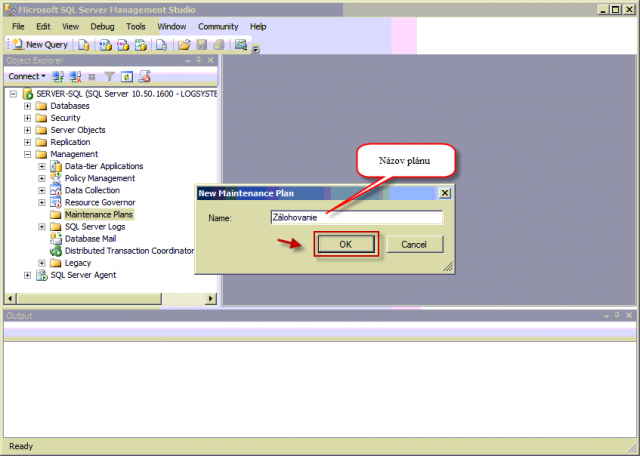Click the Refresh icon in Object Explorer

tap(127, 76)
